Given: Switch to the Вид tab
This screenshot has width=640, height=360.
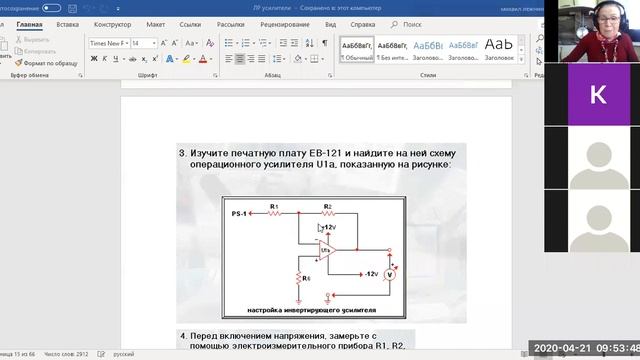Looking at the screenshot, I should pos(331,24).
